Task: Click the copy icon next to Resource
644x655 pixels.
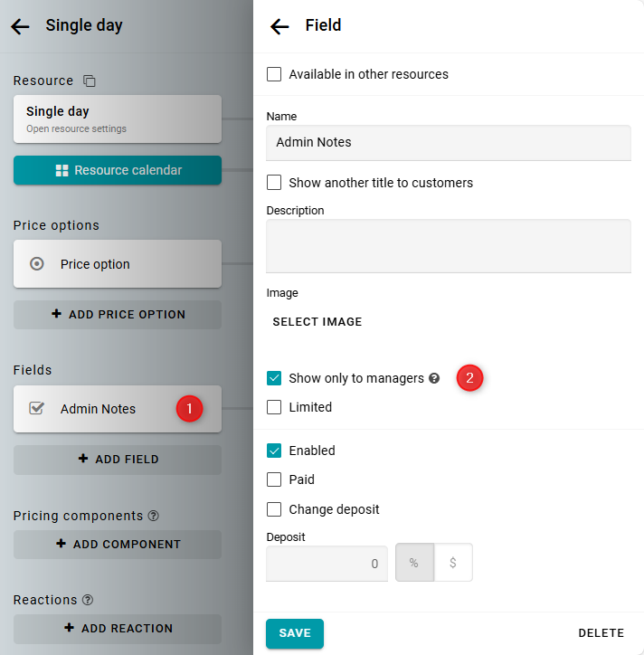Action: pyautogui.click(x=89, y=81)
